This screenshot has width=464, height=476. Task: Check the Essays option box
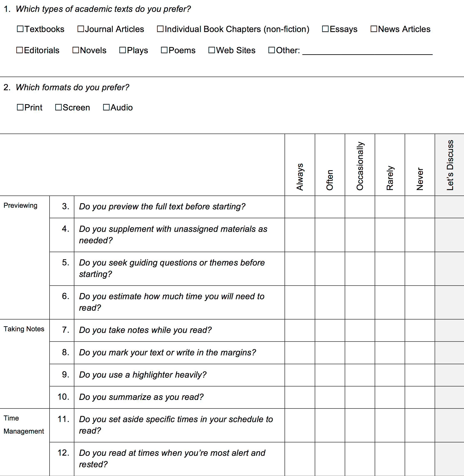[x=325, y=29]
